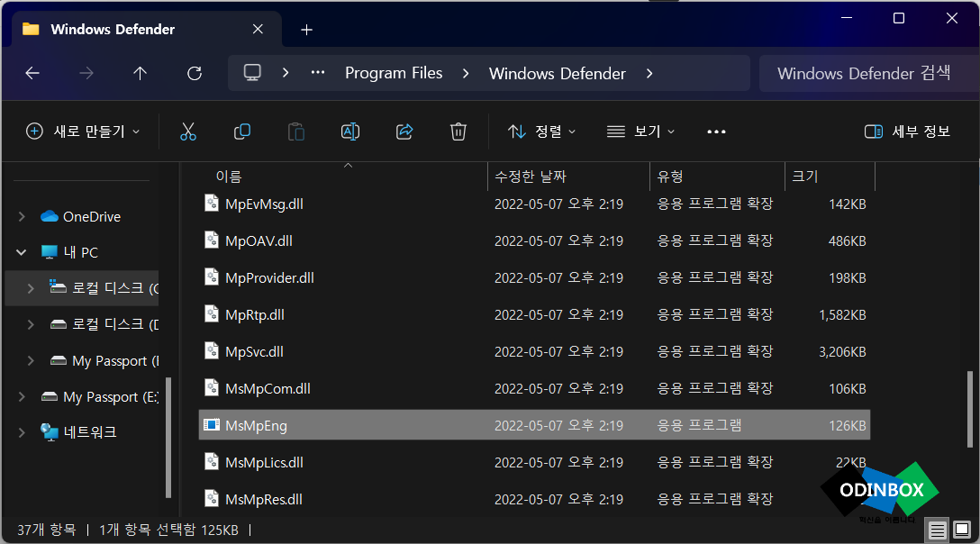Click the navigation pane scrollbar
This screenshot has height=544, width=980.
coord(168,437)
